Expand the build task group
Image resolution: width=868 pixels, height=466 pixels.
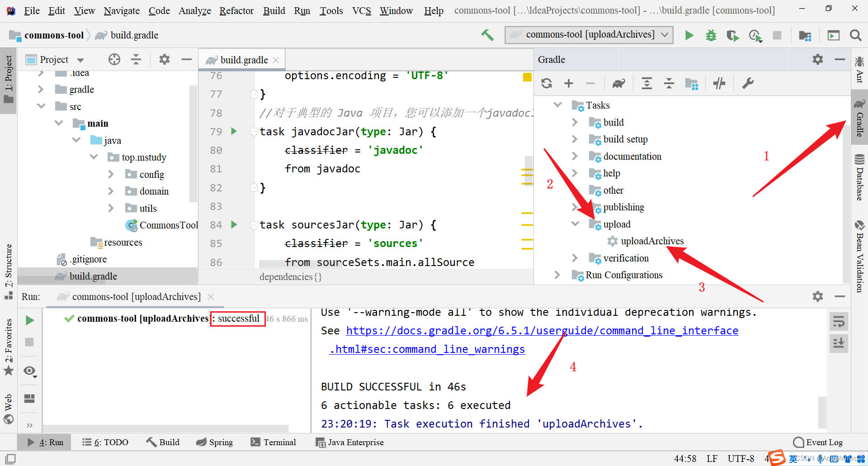(x=575, y=122)
